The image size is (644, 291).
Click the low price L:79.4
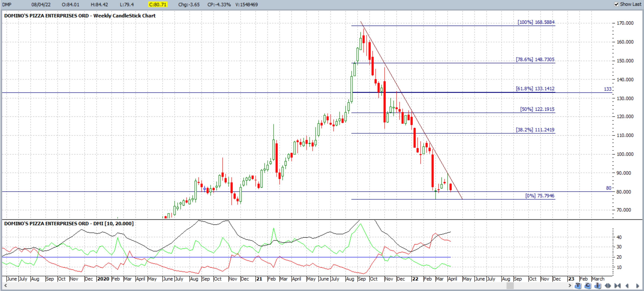(x=127, y=4)
